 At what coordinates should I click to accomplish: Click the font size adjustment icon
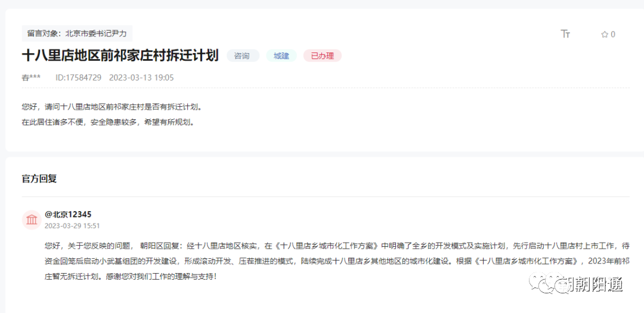pos(565,34)
